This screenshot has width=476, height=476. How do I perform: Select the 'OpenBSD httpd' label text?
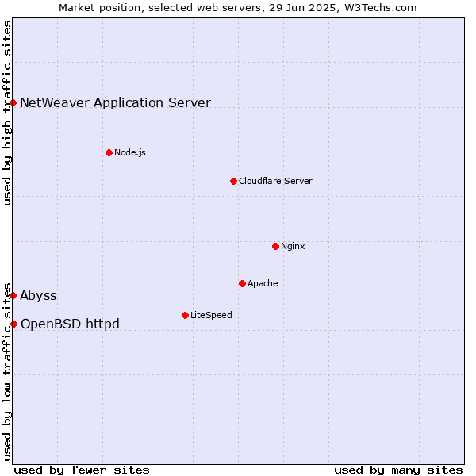click(x=70, y=324)
